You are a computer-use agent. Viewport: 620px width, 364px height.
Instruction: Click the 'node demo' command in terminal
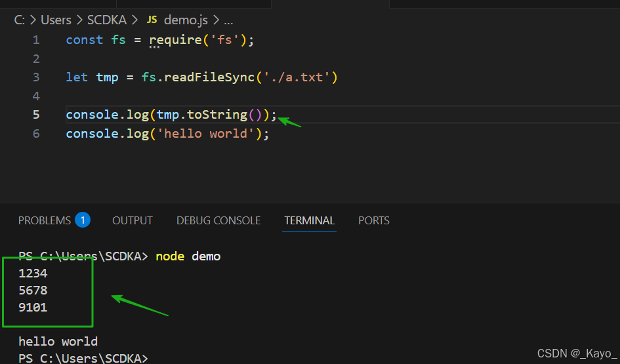pos(188,256)
